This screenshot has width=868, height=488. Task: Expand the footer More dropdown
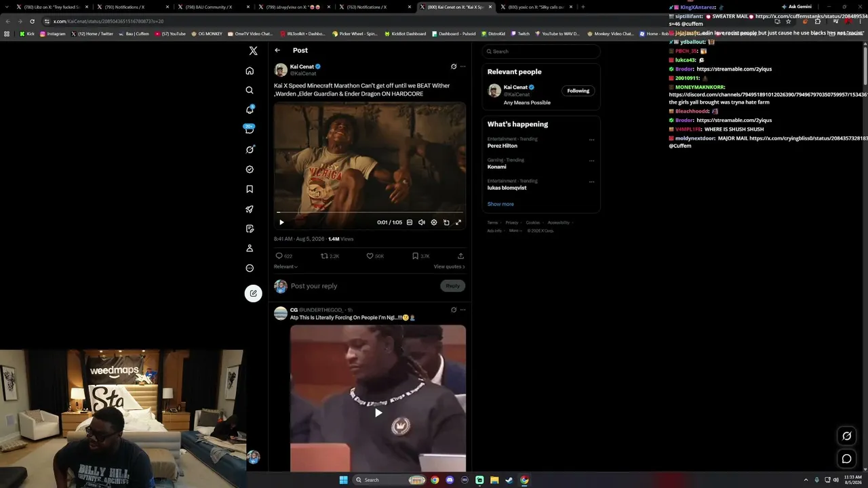point(515,230)
